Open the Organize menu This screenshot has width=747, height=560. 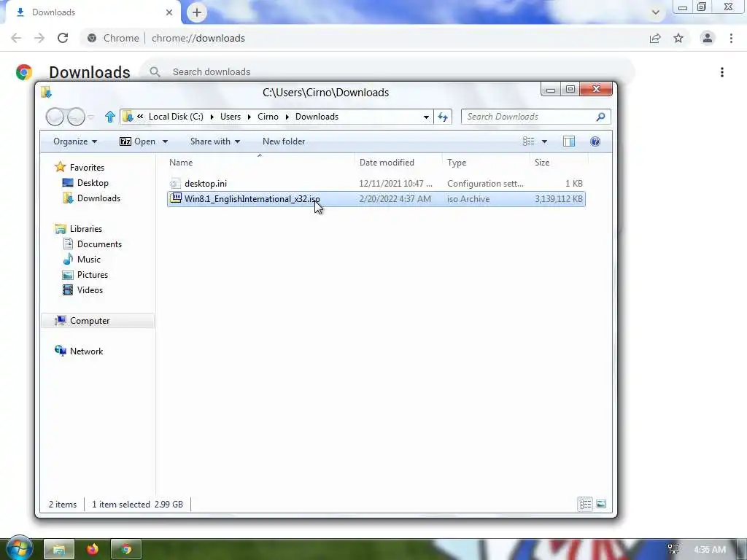(75, 141)
